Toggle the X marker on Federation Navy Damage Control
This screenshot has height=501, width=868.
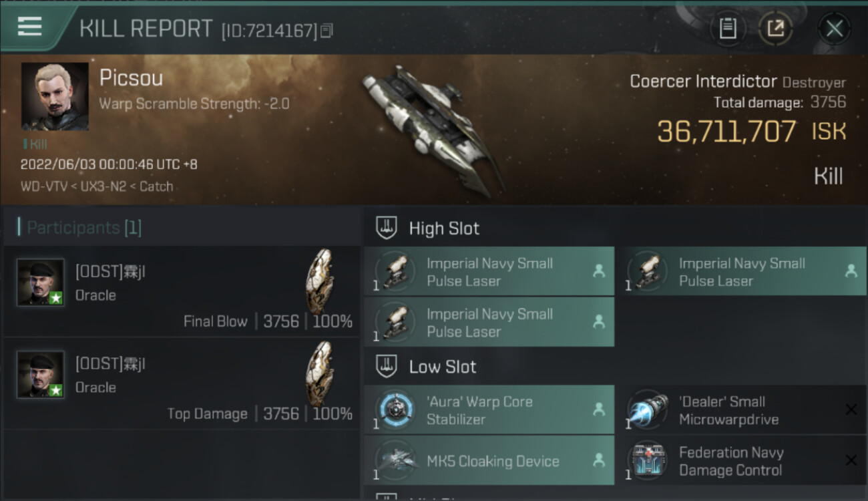[x=851, y=460]
